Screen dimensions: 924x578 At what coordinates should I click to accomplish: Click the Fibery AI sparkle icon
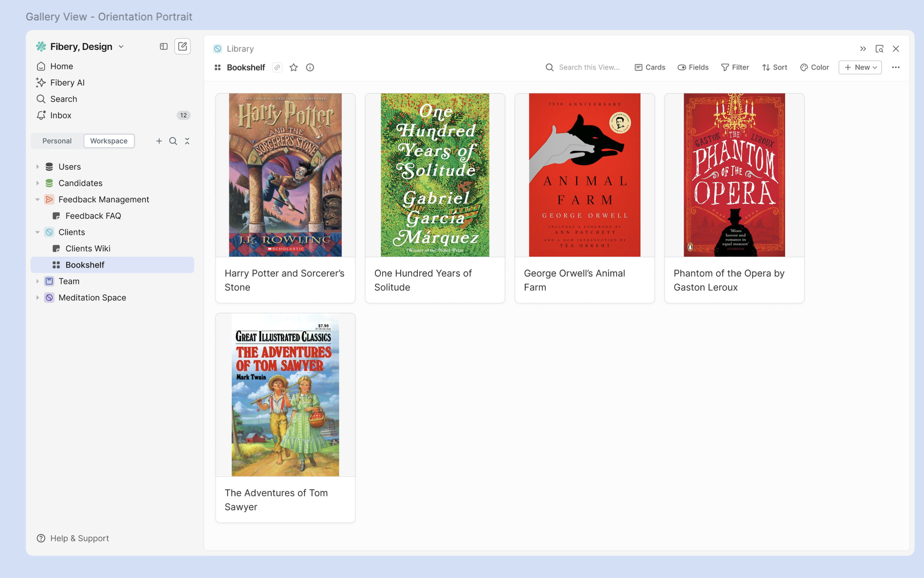point(41,83)
